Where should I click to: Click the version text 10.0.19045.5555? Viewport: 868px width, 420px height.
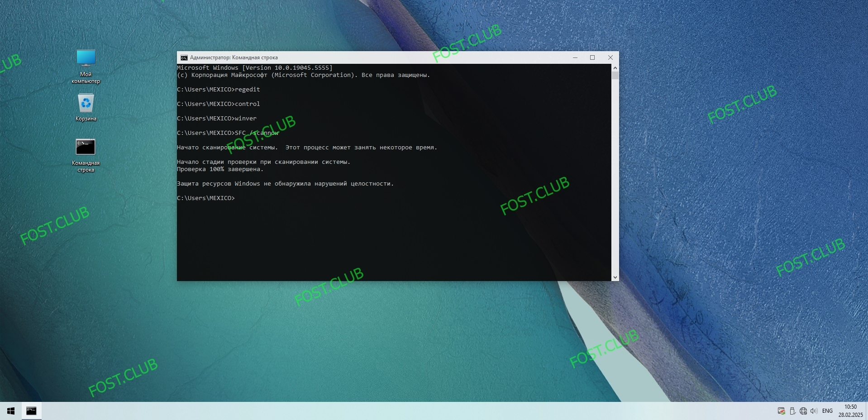pyautogui.click(x=302, y=68)
